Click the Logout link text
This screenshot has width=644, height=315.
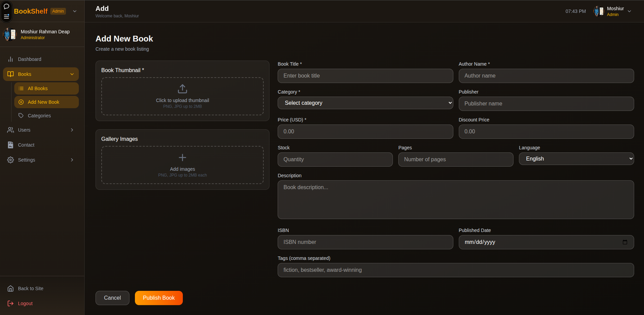click(x=25, y=303)
